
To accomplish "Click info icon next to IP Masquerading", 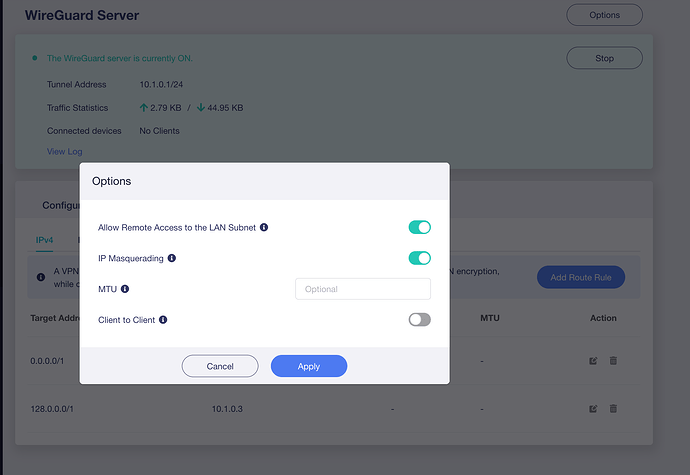I will coord(172,258).
